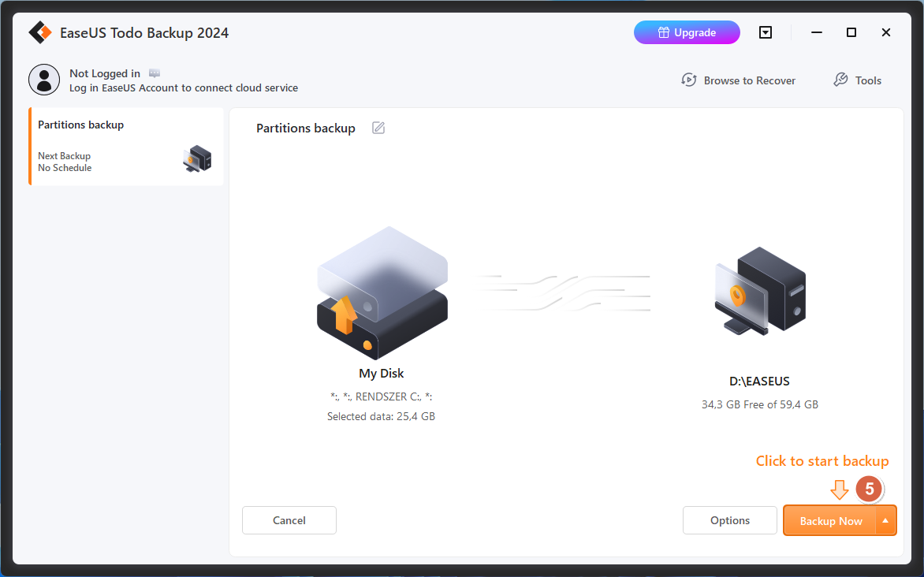Select the Partitions backup task in sidebar
Screen dimensions: 924x577
tap(126, 146)
